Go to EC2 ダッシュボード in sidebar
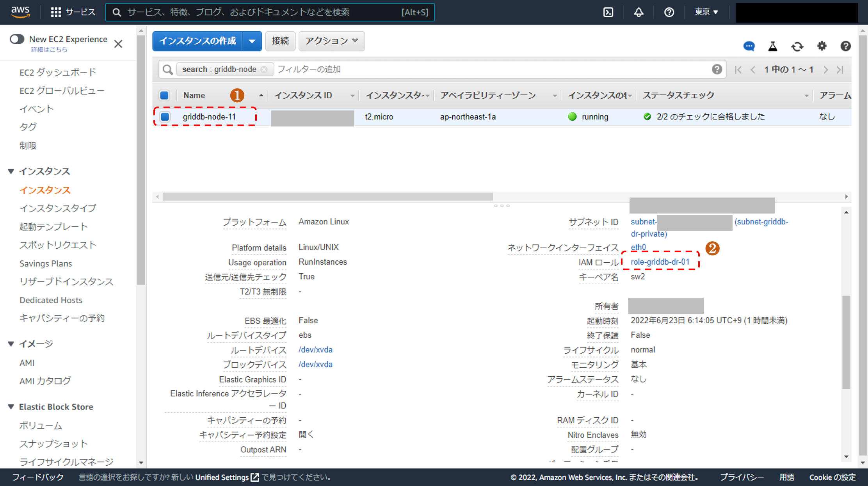The height and width of the screenshot is (486, 868). (57, 72)
